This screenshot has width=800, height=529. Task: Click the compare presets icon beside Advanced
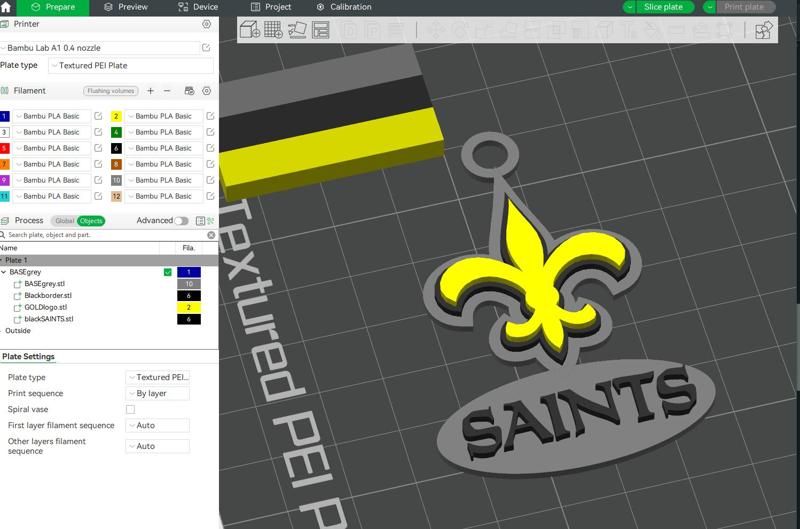click(201, 221)
